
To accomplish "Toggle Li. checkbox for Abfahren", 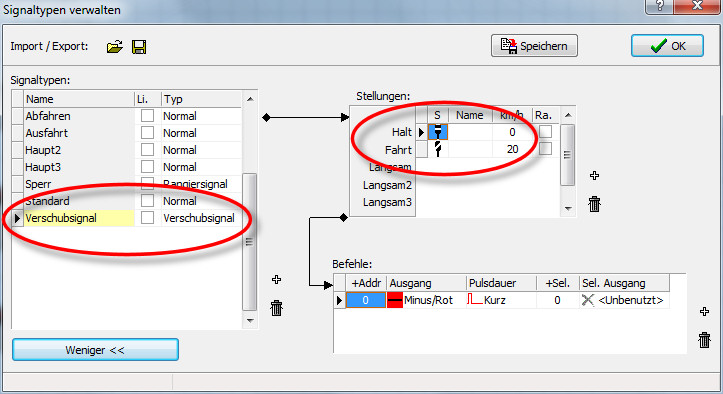I will click(x=147, y=116).
